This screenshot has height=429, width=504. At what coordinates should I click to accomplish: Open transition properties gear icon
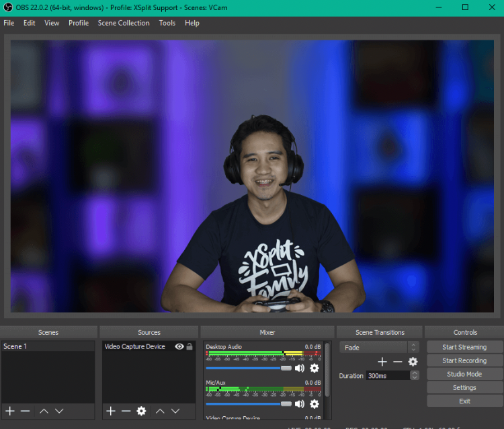click(x=413, y=362)
